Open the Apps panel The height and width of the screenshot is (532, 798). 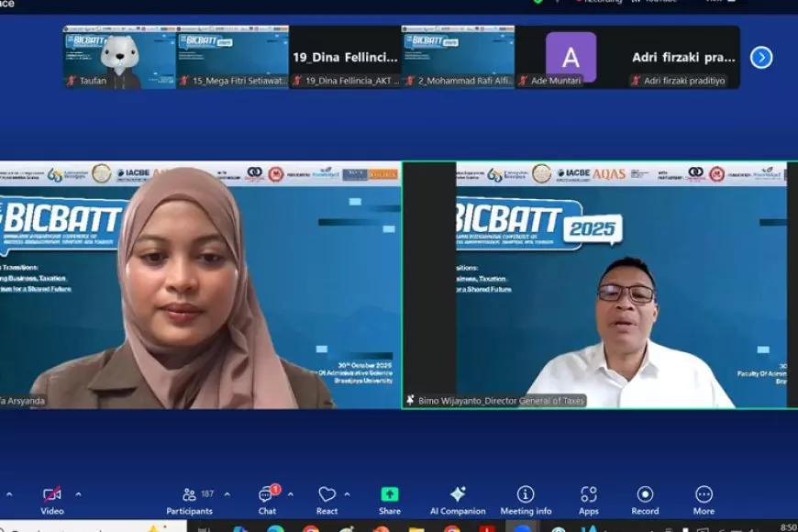coord(588,493)
